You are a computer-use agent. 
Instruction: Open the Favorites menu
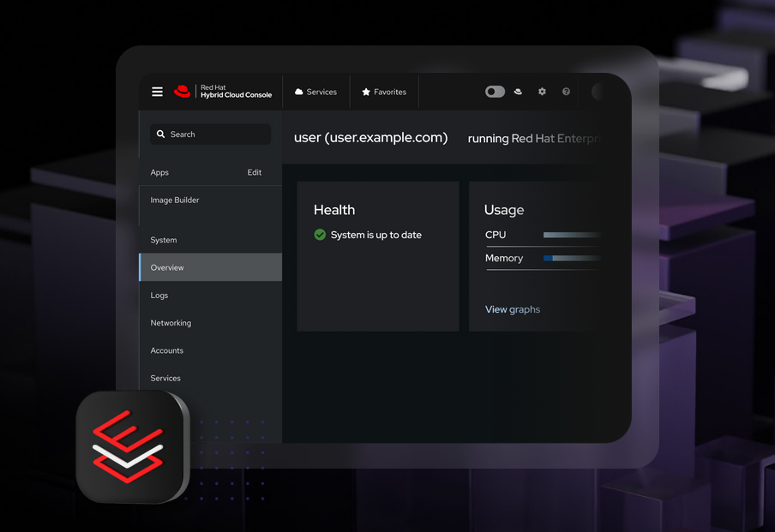(x=384, y=92)
